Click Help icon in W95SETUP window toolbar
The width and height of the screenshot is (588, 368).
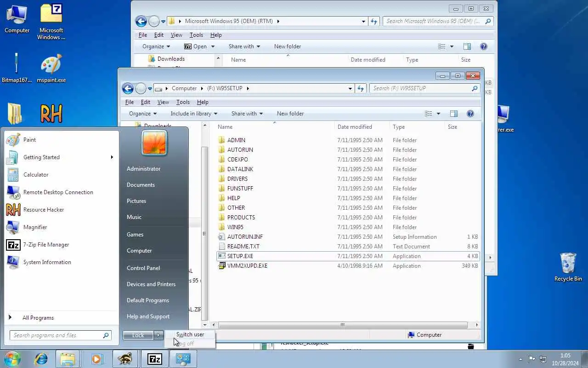click(x=470, y=114)
